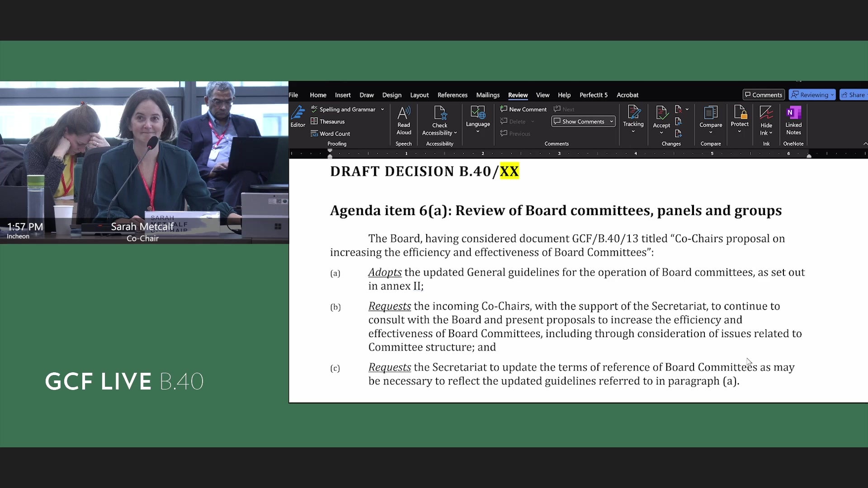Switch to the References tab
Screen dimensions: 868x488
coord(453,95)
